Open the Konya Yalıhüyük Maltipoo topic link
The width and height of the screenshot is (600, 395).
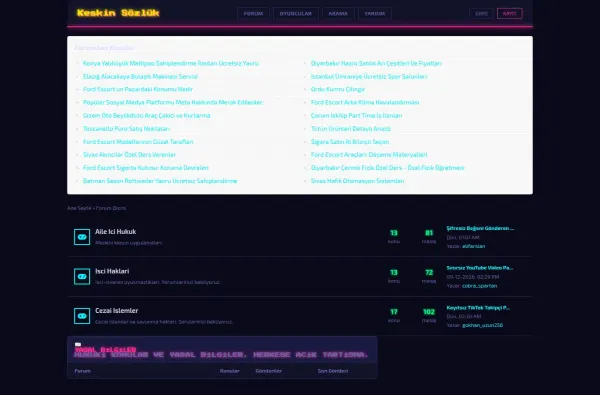(171, 63)
